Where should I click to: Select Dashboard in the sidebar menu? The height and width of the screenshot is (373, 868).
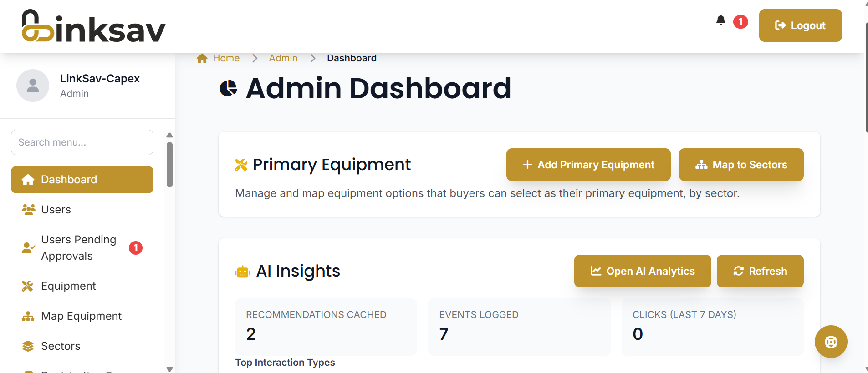(82, 180)
